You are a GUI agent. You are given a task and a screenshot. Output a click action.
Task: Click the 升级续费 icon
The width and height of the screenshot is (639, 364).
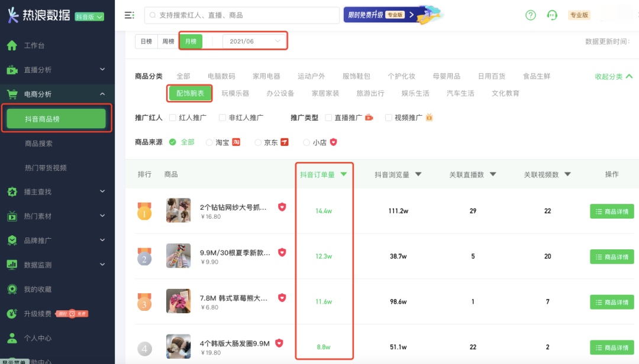(x=12, y=314)
